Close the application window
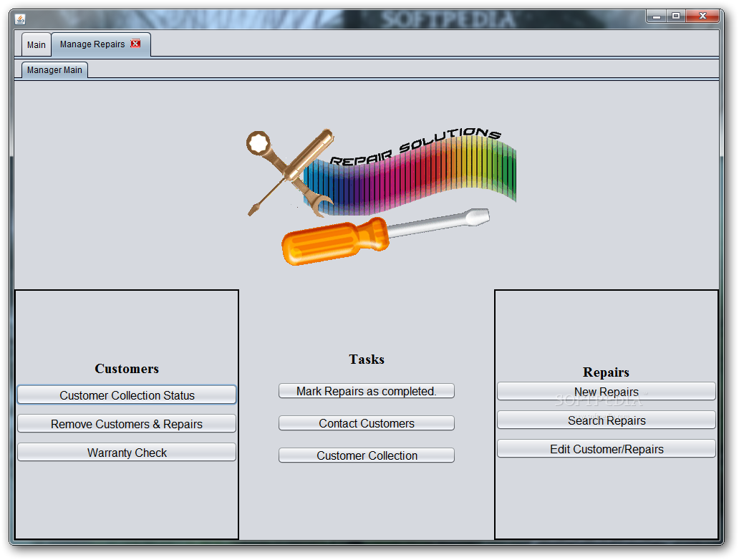This screenshot has height=560, width=739. (x=702, y=16)
